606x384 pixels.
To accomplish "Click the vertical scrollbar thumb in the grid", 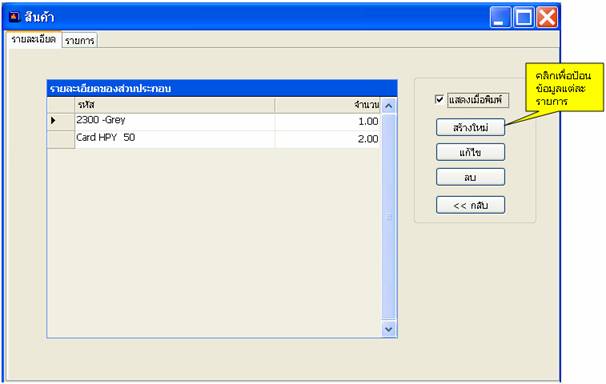I will tap(389, 217).
